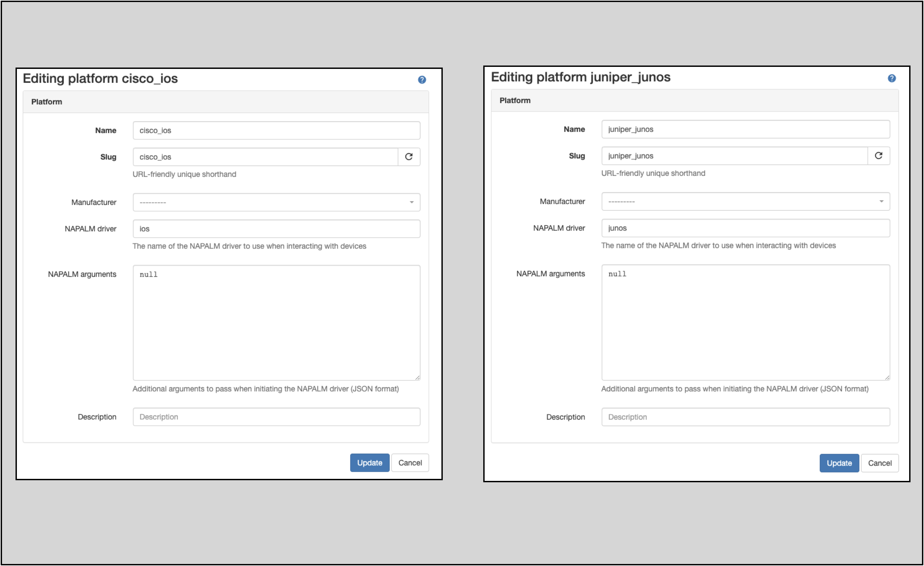Viewport: 924px width, 566px height.
Task: Grab resize handle of cisco_ios arguments textarea
Action: 417,378
